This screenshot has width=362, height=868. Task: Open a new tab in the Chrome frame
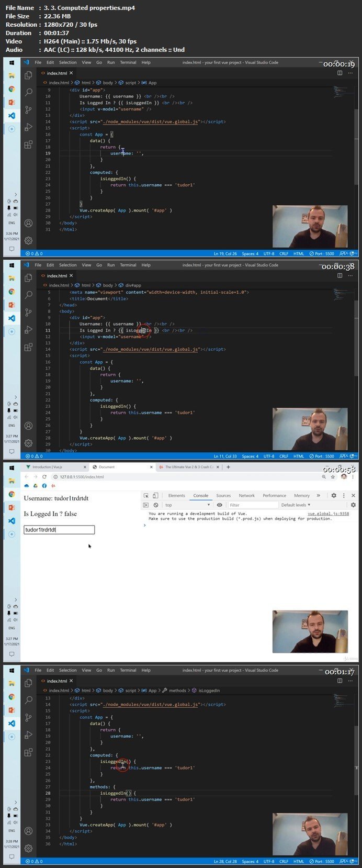[228, 467]
